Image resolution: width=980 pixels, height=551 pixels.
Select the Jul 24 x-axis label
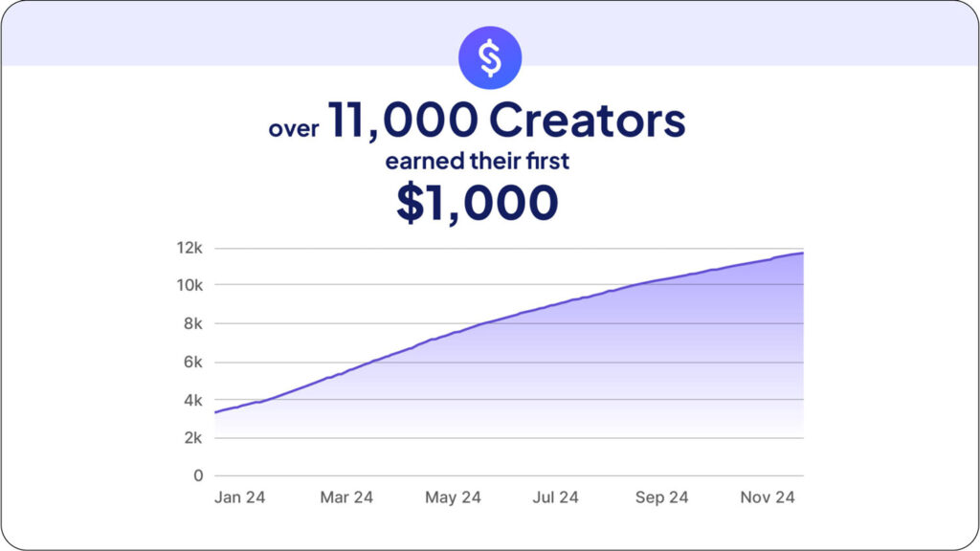coord(555,497)
